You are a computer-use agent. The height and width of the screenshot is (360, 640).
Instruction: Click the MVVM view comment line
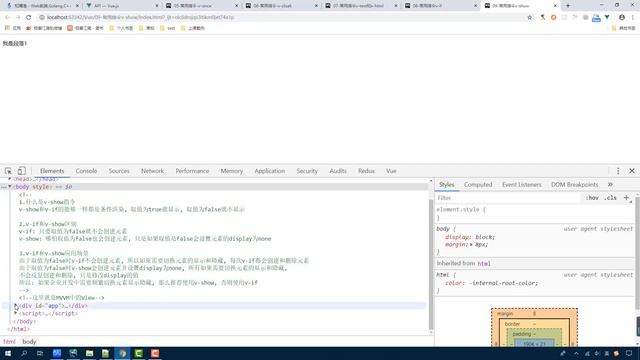coord(61,298)
